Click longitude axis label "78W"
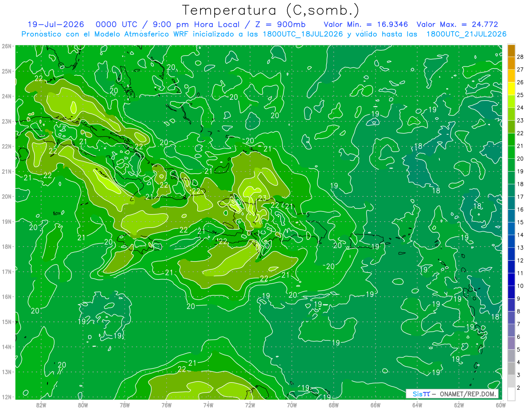Screen dimensions: 532x411 click(125, 405)
